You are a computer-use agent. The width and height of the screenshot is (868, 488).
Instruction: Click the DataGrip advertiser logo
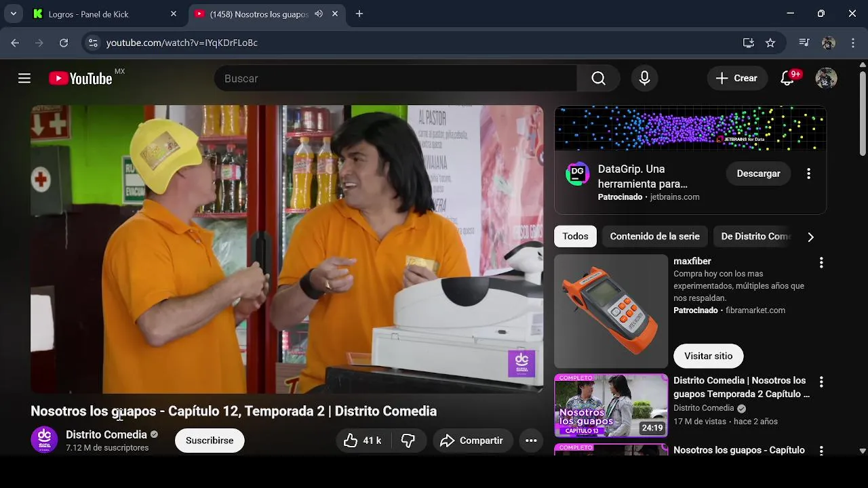pyautogui.click(x=577, y=174)
